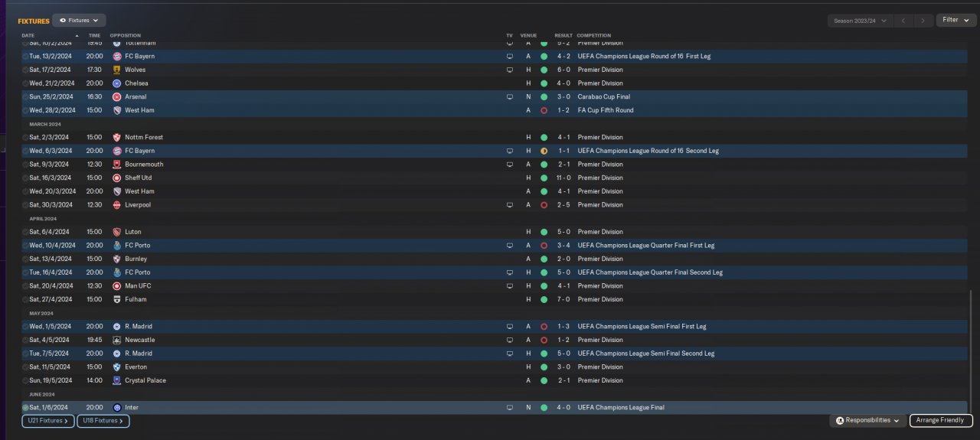This screenshot has height=440, width=980.
Task: Click the '19:45' time on Newcastle row
Action: [x=94, y=340]
